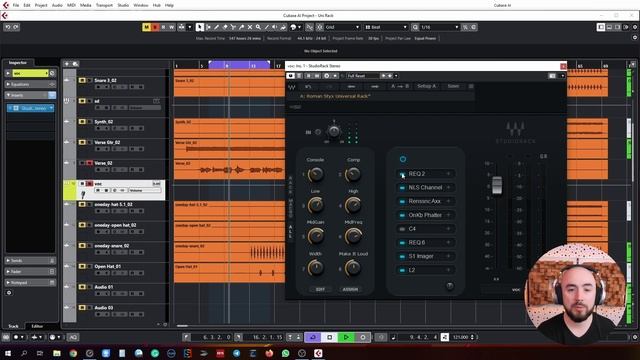Screen dimensions: 640x360
Task: Select the Play speaker tool
Action: pos(275,27)
